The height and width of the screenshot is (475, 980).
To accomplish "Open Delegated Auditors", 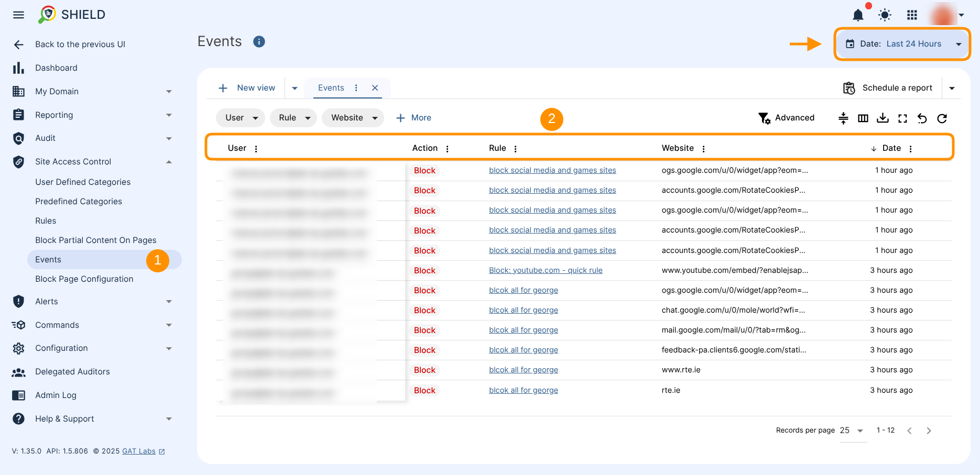I will point(72,372).
